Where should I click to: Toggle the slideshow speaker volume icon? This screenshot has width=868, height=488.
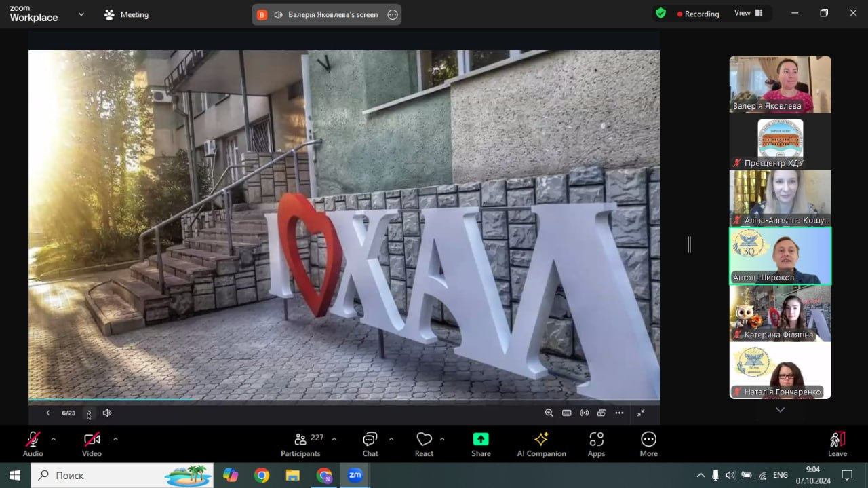coord(107,413)
